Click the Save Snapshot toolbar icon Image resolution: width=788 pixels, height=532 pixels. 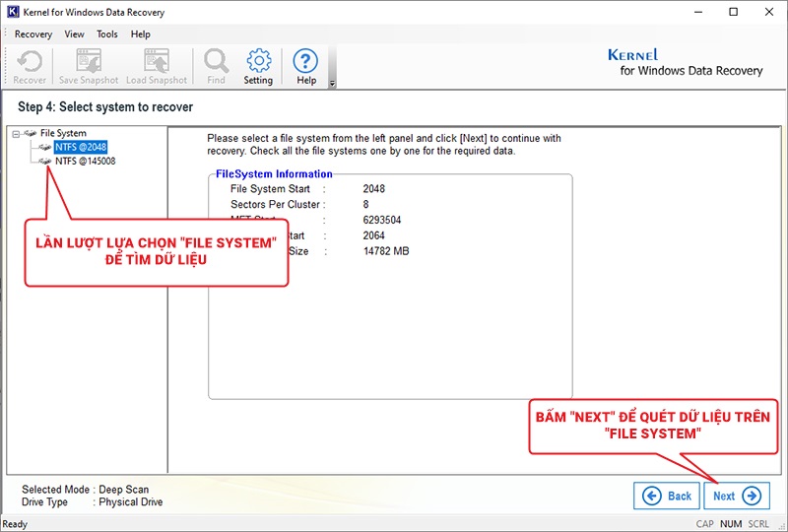[89, 66]
